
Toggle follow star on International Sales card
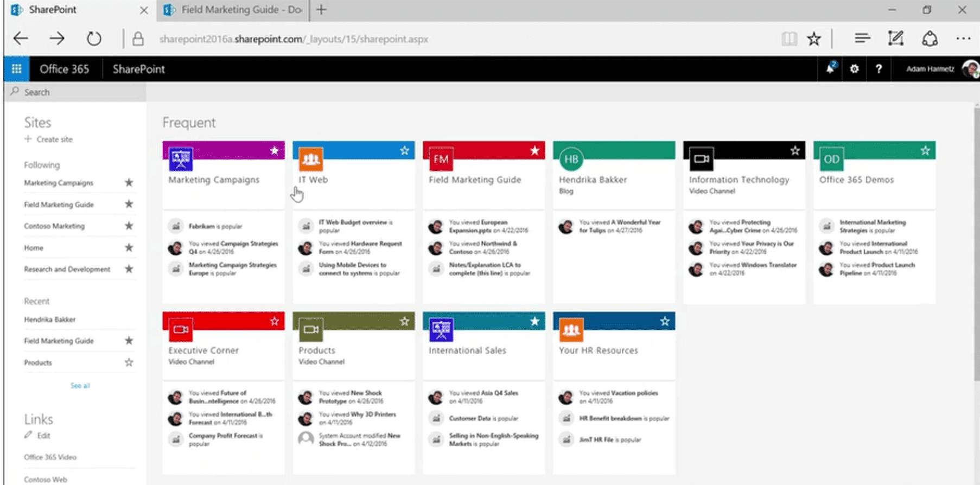click(x=535, y=321)
